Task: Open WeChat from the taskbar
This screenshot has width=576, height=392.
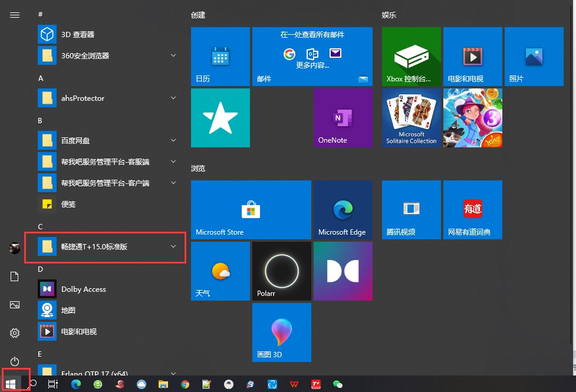Action: click(x=337, y=384)
